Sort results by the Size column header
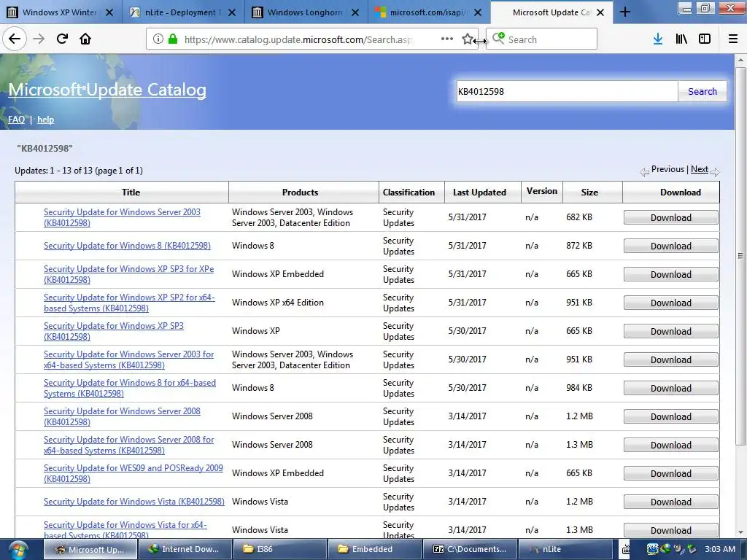Viewport: 747px width, 560px height. 589,192
